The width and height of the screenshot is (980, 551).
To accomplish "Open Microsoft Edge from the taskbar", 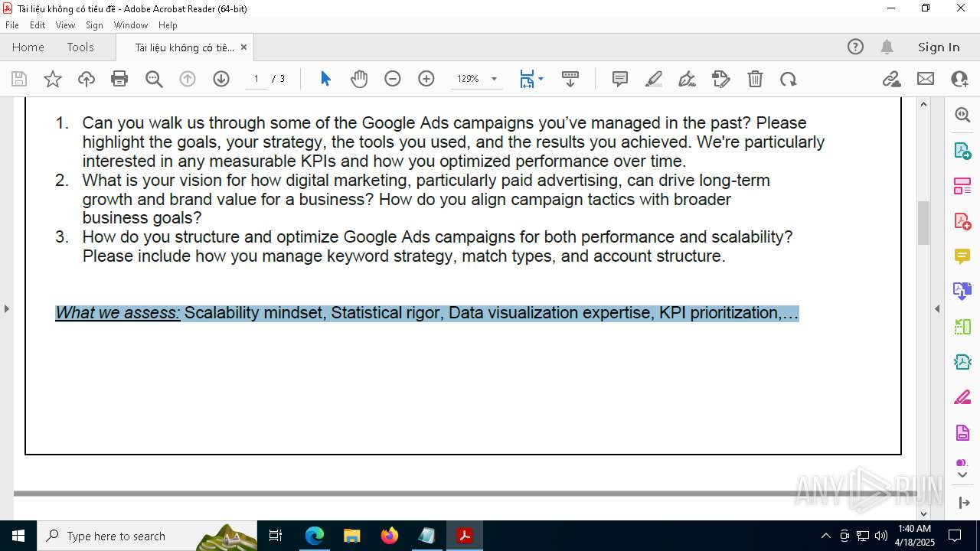I will tap(315, 536).
